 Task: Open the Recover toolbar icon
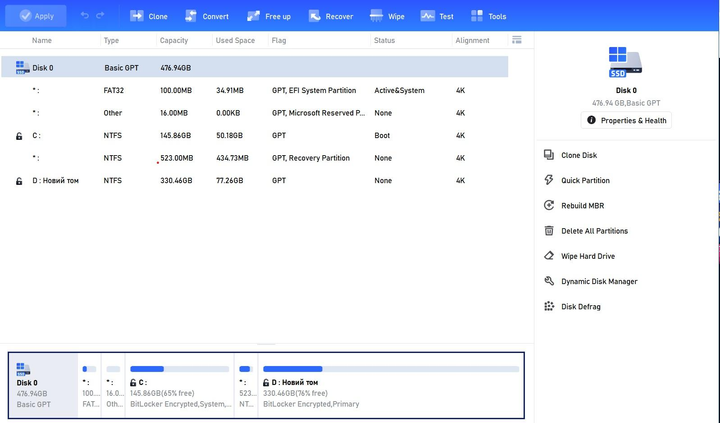(x=315, y=16)
